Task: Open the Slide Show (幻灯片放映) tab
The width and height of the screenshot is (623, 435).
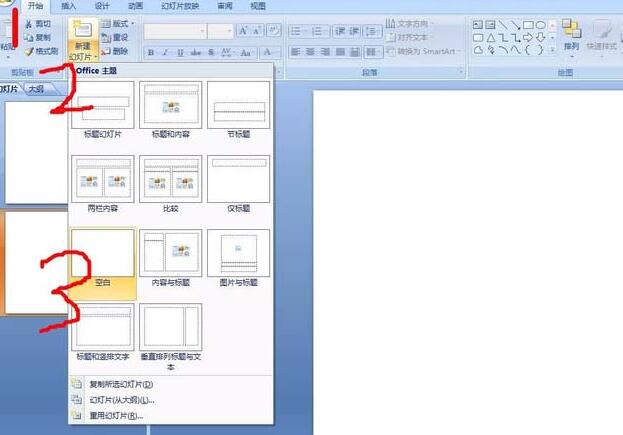Action: [180, 6]
